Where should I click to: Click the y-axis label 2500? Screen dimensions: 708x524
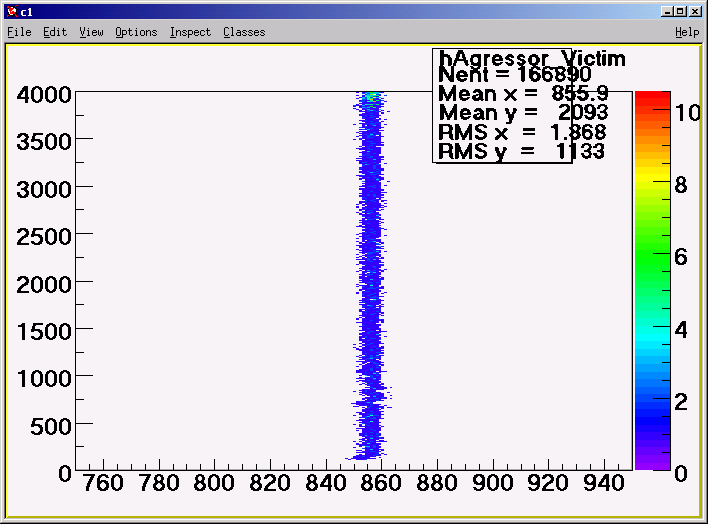point(44,237)
